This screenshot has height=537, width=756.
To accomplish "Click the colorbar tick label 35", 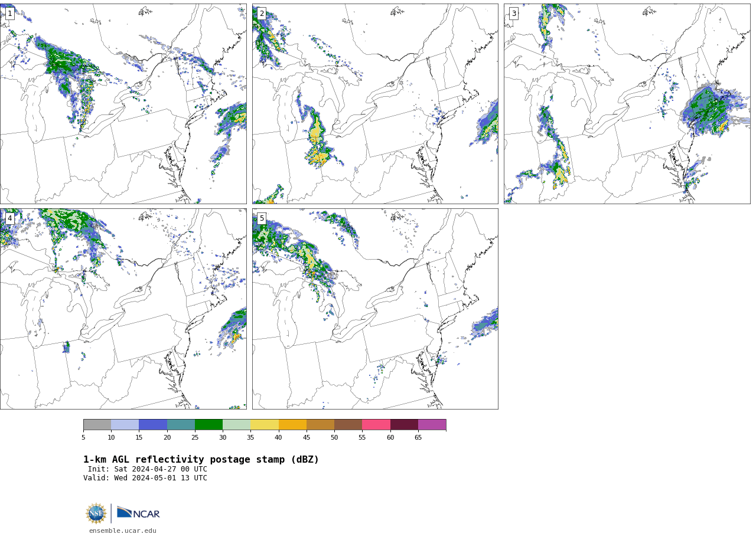I will [x=250, y=437].
